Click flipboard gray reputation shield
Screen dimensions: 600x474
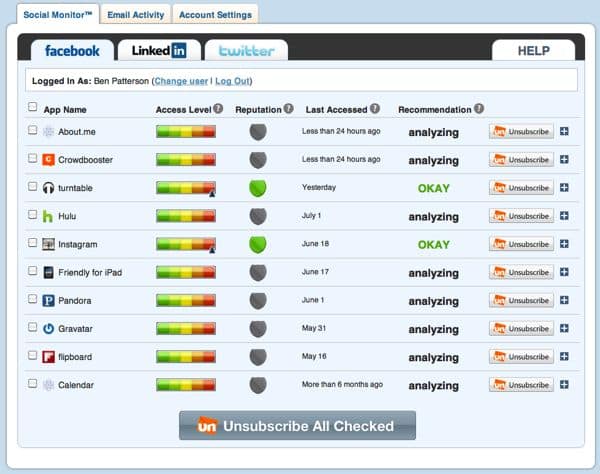point(258,357)
